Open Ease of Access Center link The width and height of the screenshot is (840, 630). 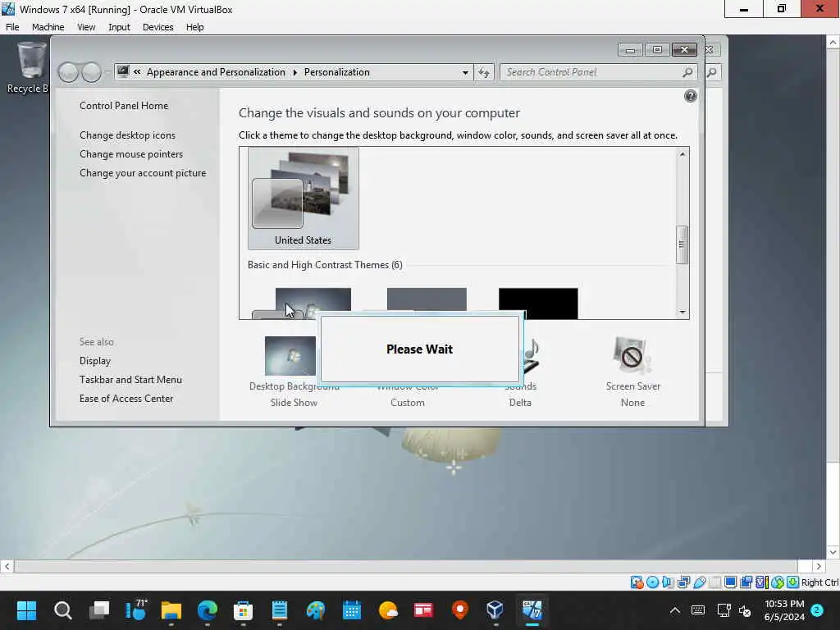coord(126,399)
